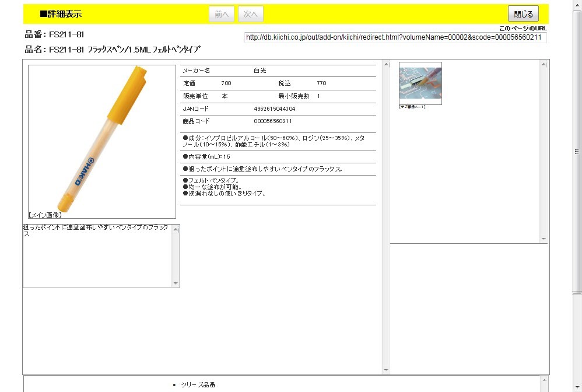The image size is (582, 392).
Task: Click the description text area
Action: [97, 256]
